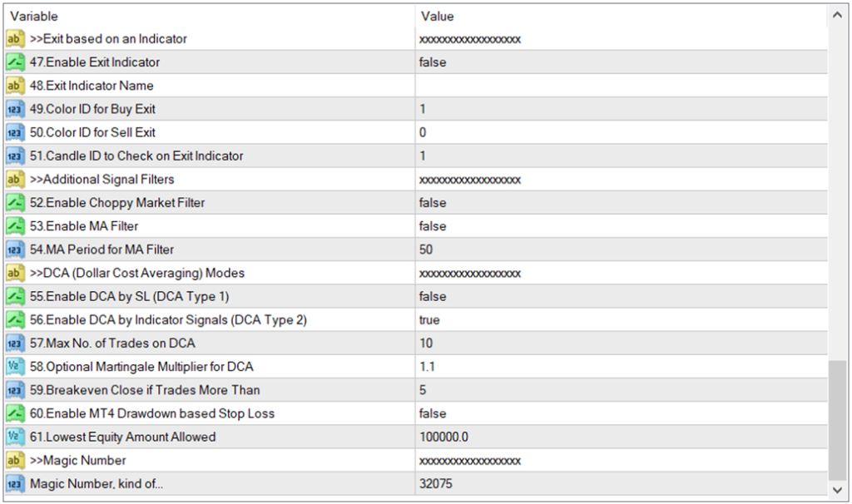Image resolution: width=852 pixels, height=504 pixels.
Task: Click the boolean icon for Enable MA Filter
Action: click(15, 226)
